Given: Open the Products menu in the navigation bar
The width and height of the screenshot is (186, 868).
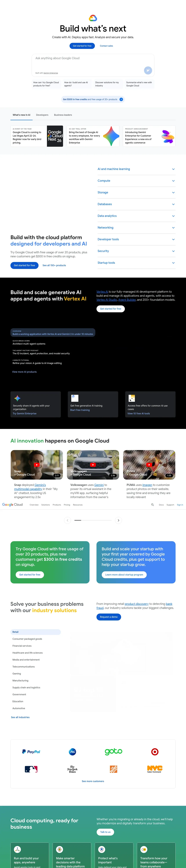Looking at the screenshot, I should (x=57, y=505).
